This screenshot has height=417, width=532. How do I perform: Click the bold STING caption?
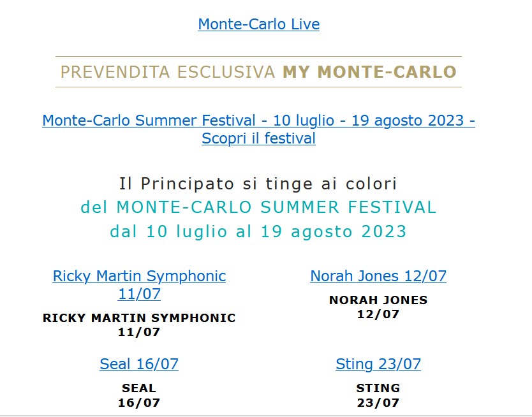click(378, 388)
